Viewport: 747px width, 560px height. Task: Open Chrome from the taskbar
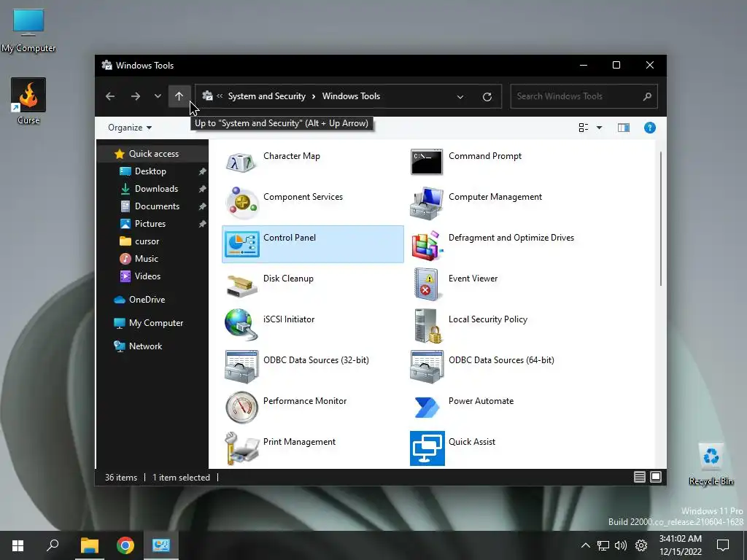point(125,545)
